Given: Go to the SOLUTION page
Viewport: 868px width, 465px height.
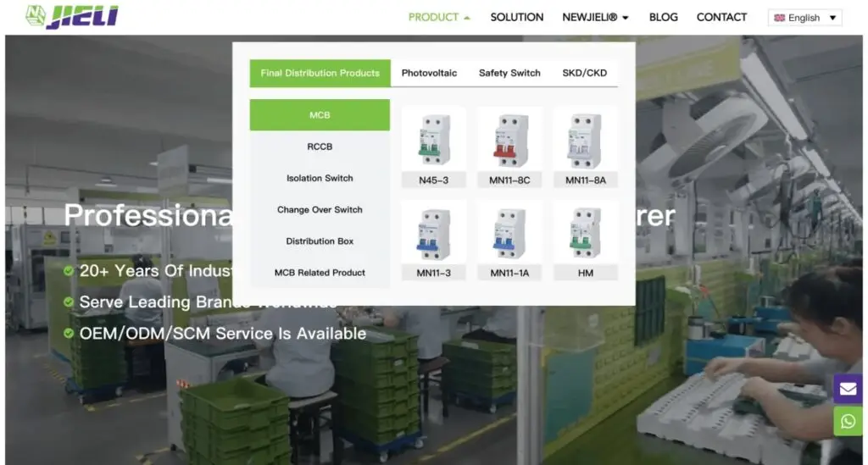Looking at the screenshot, I should point(517,17).
